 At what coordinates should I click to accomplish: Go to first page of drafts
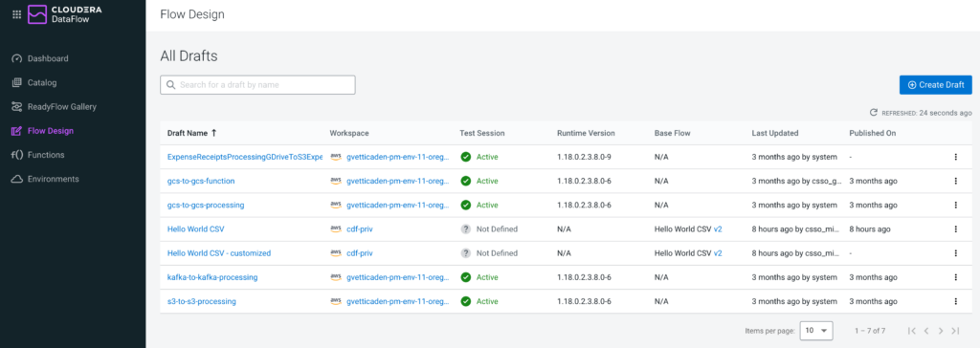(x=912, y=331)
